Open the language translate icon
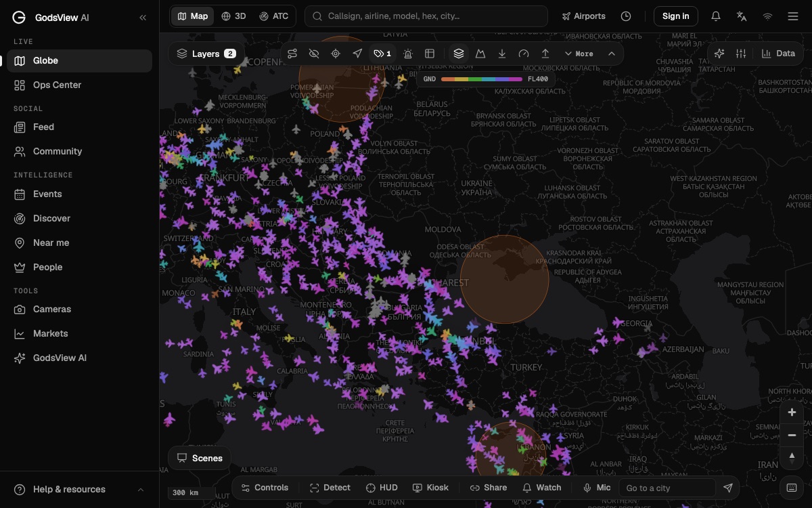This screenshot has width=812, height=508. coord(742,16)
